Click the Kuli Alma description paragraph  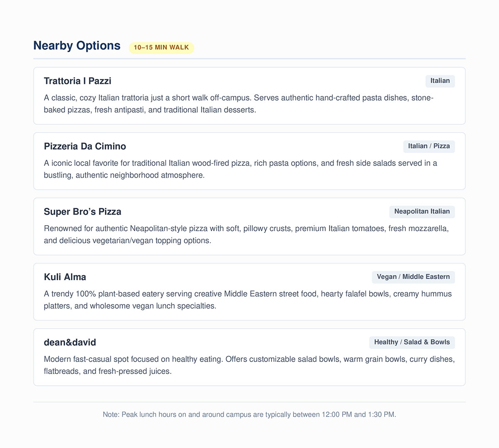pyautogui.click(x=248, y=300)
